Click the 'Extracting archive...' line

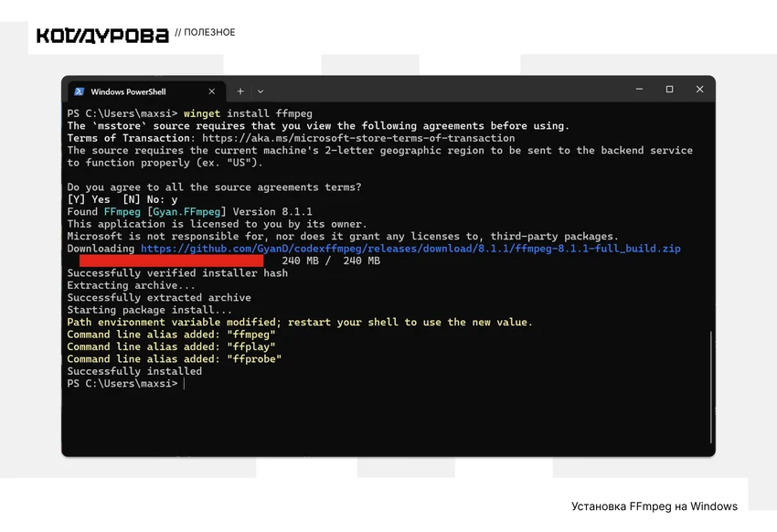(x=132, y=285)
